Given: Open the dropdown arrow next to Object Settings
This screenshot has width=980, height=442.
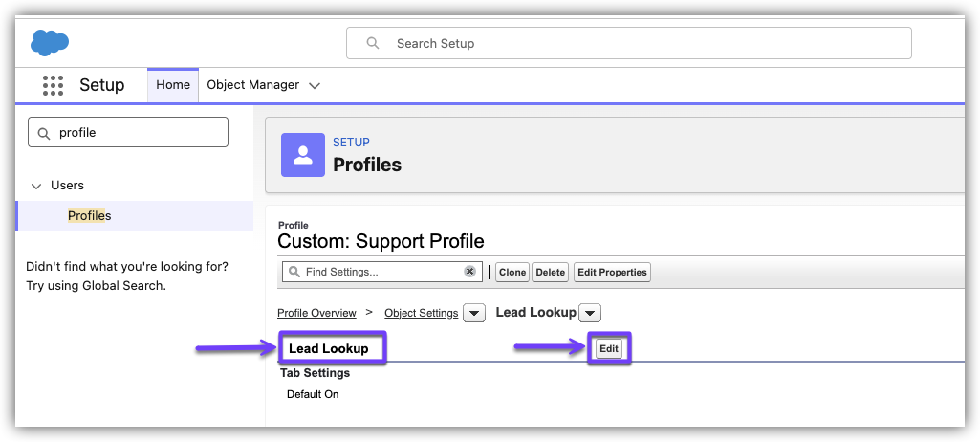Looking at the screenshot, I should coord(473,313).
